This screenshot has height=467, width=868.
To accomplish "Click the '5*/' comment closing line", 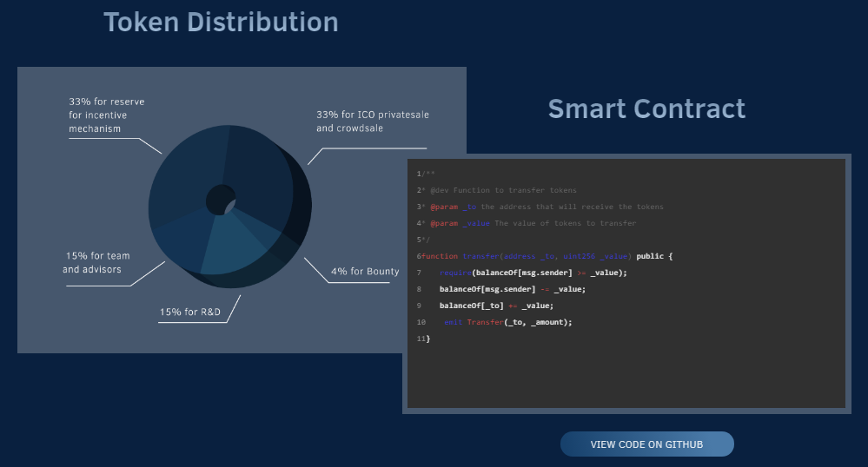I will pyautogui.click(x=423, y=240).
